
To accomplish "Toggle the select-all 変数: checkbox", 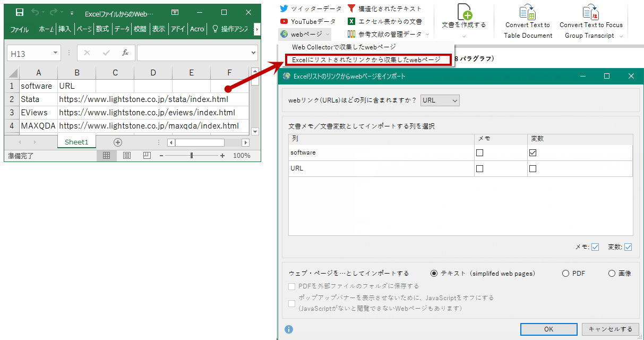I will (628, 247).
